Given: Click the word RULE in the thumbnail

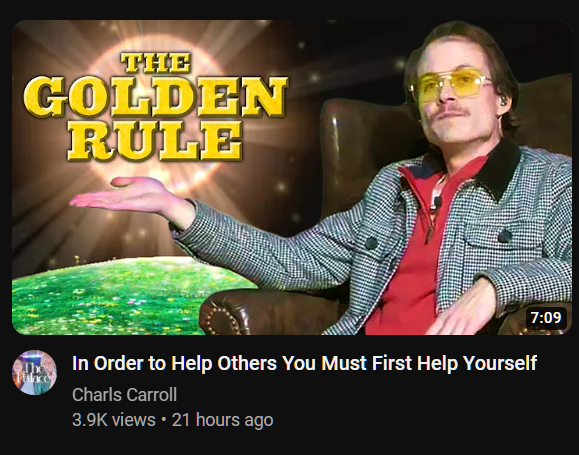Looking at the screenshot, I should pos(154,141).
